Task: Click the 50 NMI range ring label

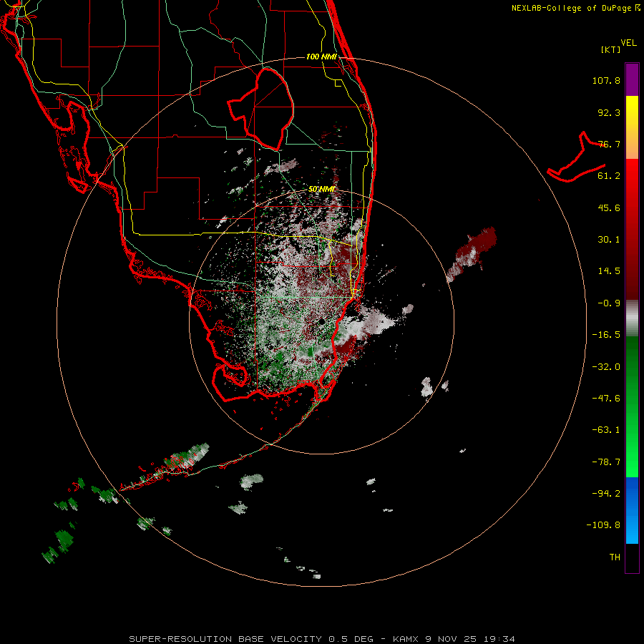Action: tap(321, 190)
